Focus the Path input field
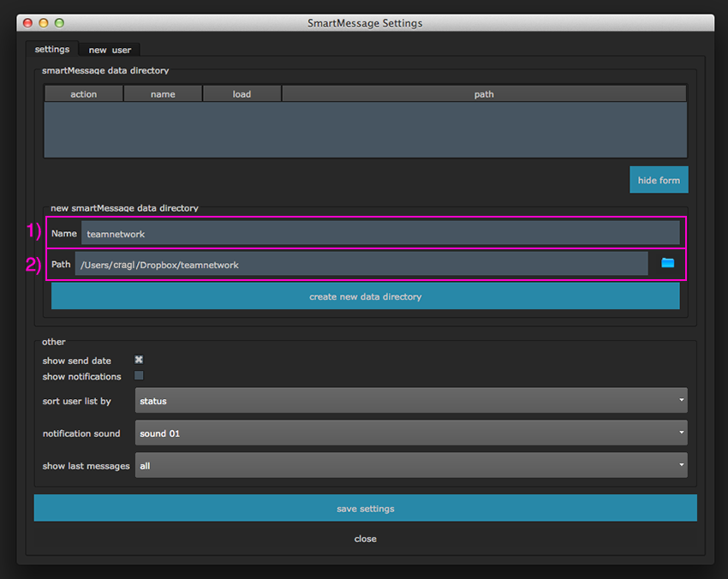The height and width of the screenshot is (579, 728). point(361,265)
